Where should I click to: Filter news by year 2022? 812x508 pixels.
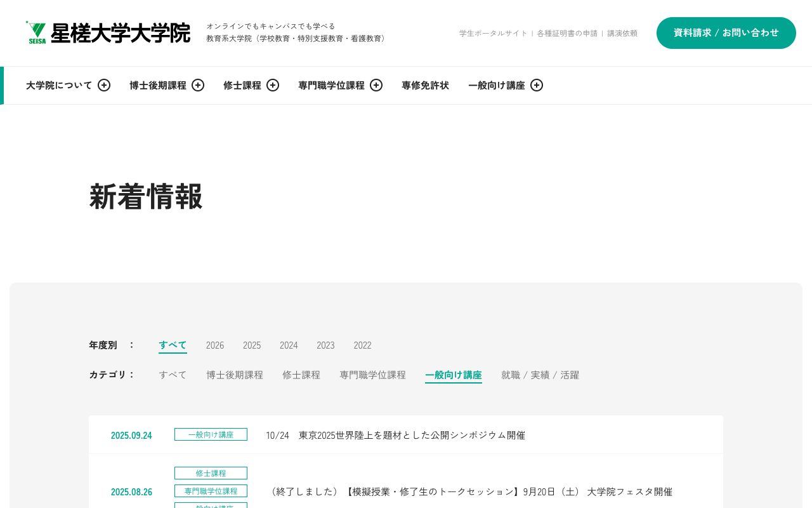tap(362, 345)
